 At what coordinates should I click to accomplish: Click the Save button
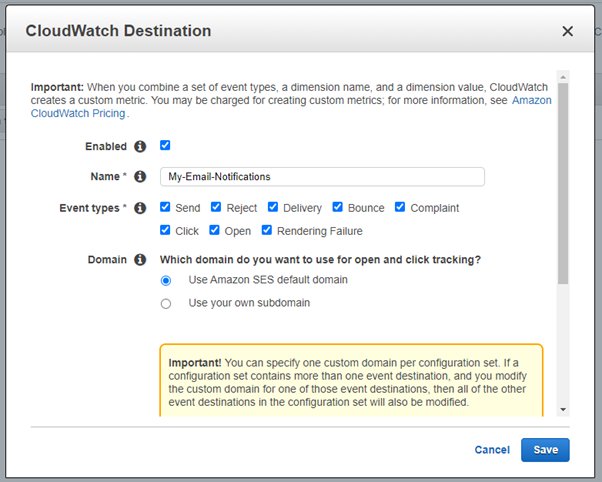coord(545,450)
